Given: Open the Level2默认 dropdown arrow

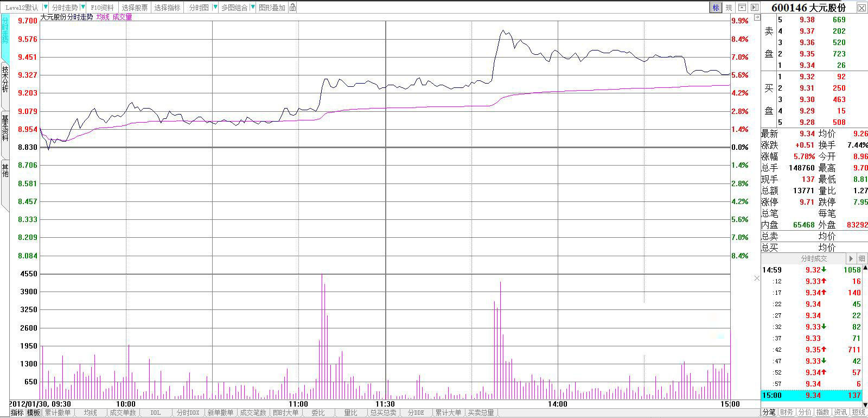Looking at the screenshot, I should point(45,8).
